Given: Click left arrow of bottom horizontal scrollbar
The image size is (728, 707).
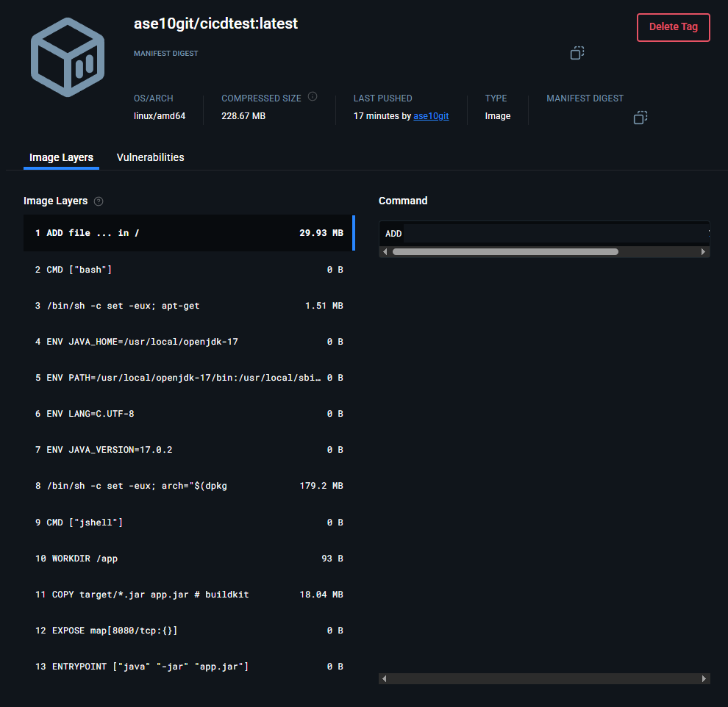Looking at the screenshot, I should (384, 678).
